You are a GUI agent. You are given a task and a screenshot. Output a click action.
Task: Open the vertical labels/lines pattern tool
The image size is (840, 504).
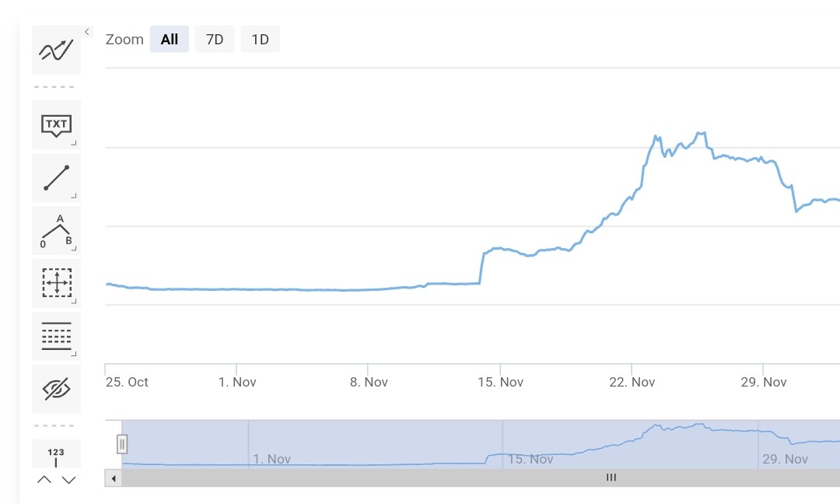pyautogui.click(x=56, y=336)
